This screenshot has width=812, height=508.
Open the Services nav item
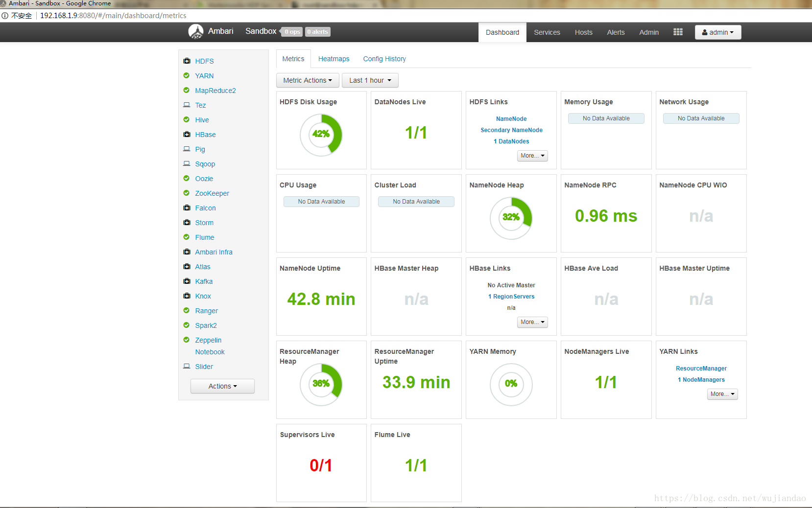pyautogui.click(x=547, y=32)
